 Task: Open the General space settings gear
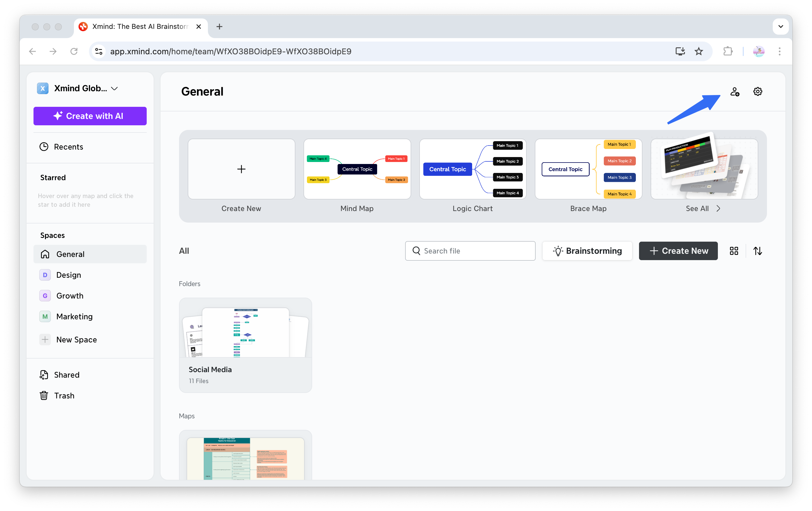click(x=757, y=92)
